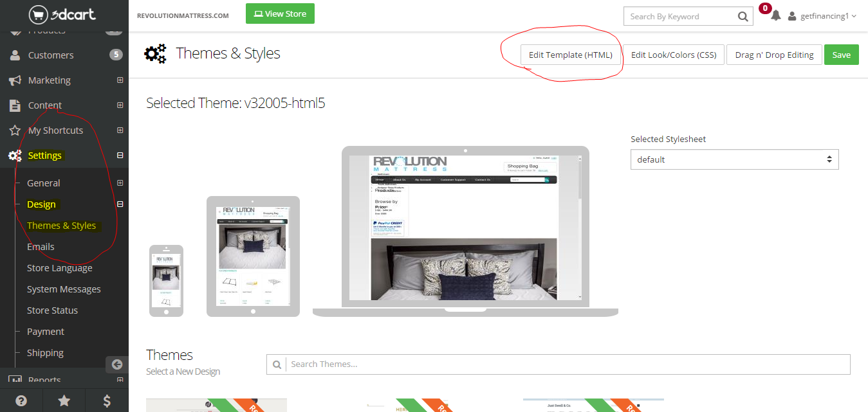Click the dollar sign billing icon
This screenshot has width=868, height=412.
(107, 400)
